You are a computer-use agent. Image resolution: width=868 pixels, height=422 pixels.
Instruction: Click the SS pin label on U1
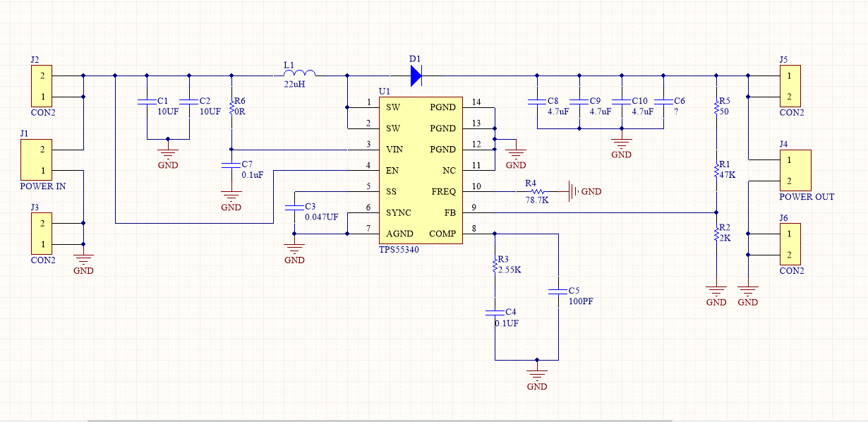(x=391, y=192)
